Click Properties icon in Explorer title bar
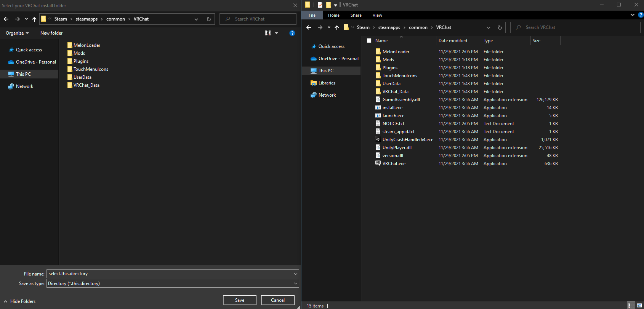Viewport: 644px width, 309px height. coord(320,5)
